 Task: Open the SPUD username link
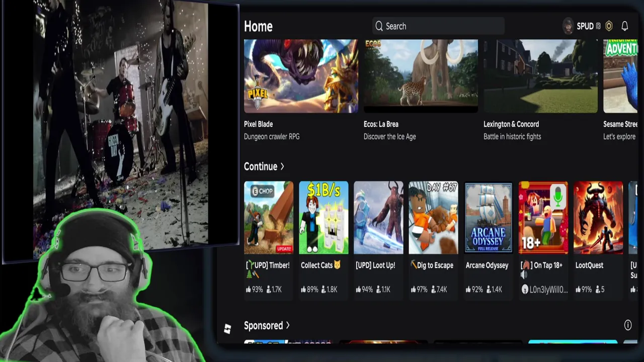(x=585, y=26)
